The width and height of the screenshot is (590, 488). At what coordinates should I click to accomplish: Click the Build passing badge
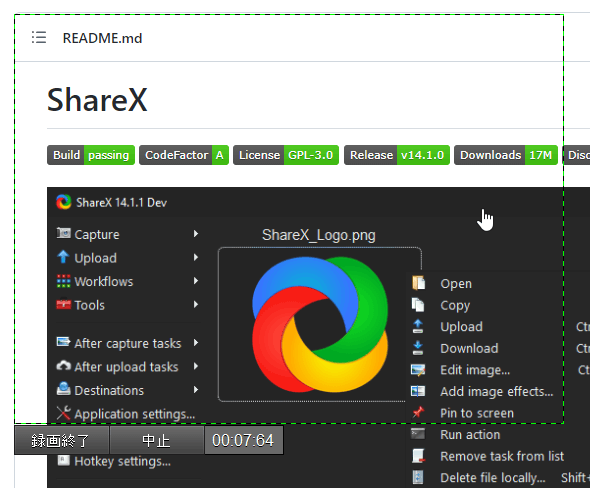click(91, 155)
